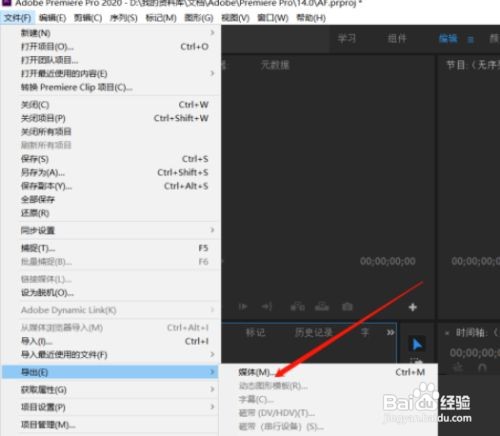Click the Go to Out point icon
The width and height of the screenshot is (500, 436).
click(267, 307)
